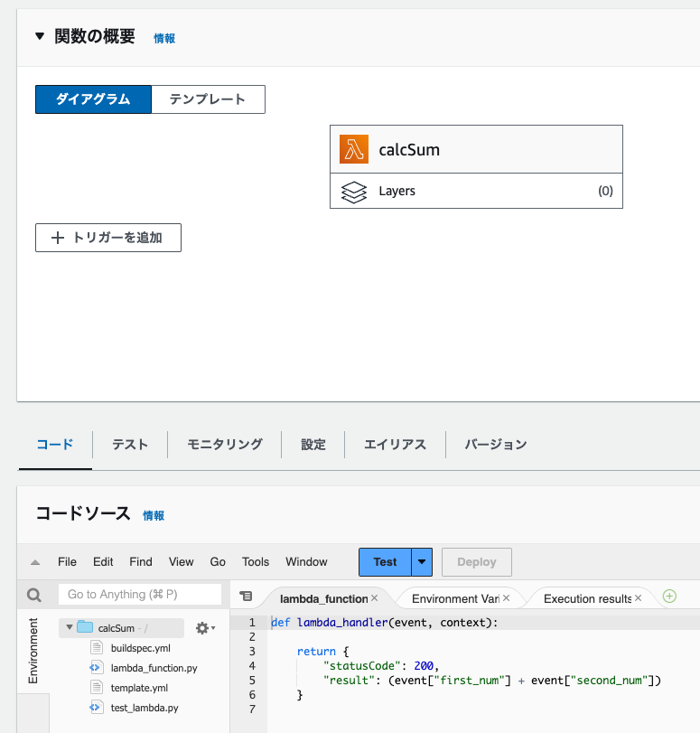Viewport: 700px width, 733px height.
Task: Click the Layers count (0)
Action: pyautogui.click(x=605, y=191)
